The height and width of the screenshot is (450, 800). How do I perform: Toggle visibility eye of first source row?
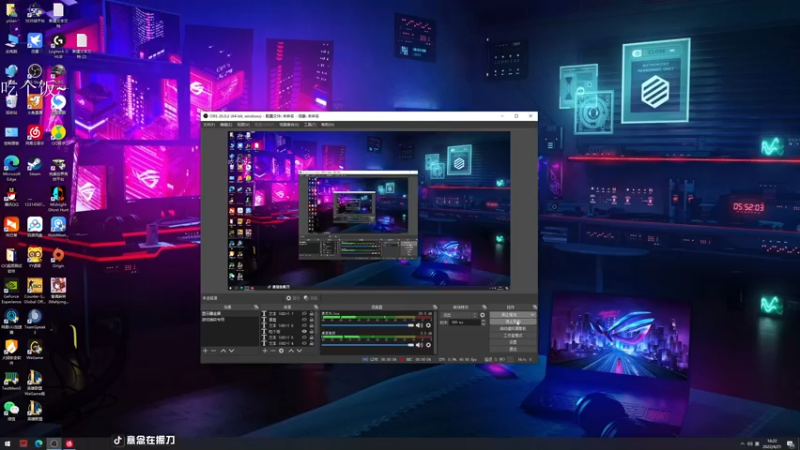tap(305, 314)
